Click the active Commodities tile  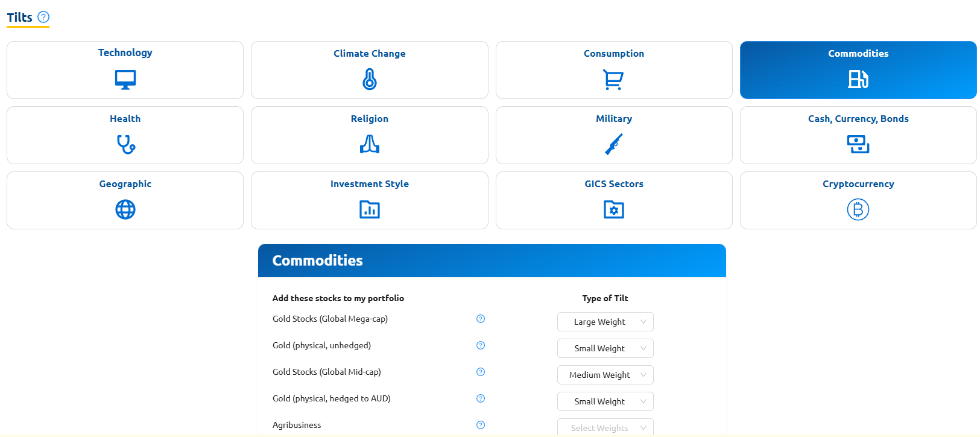pyautogui.click(x=858, y=69)
